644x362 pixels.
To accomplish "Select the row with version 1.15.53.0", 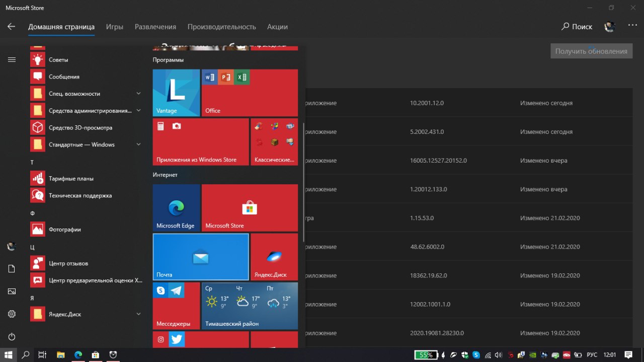I will pyautogui.click(x=468, y=218).
